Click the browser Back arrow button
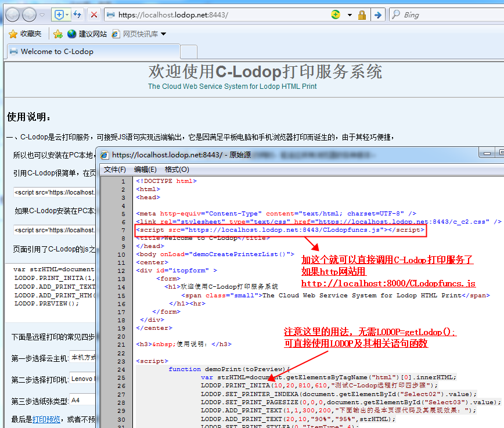This screenshot has width=504, height=428. [x=12, y=15]
